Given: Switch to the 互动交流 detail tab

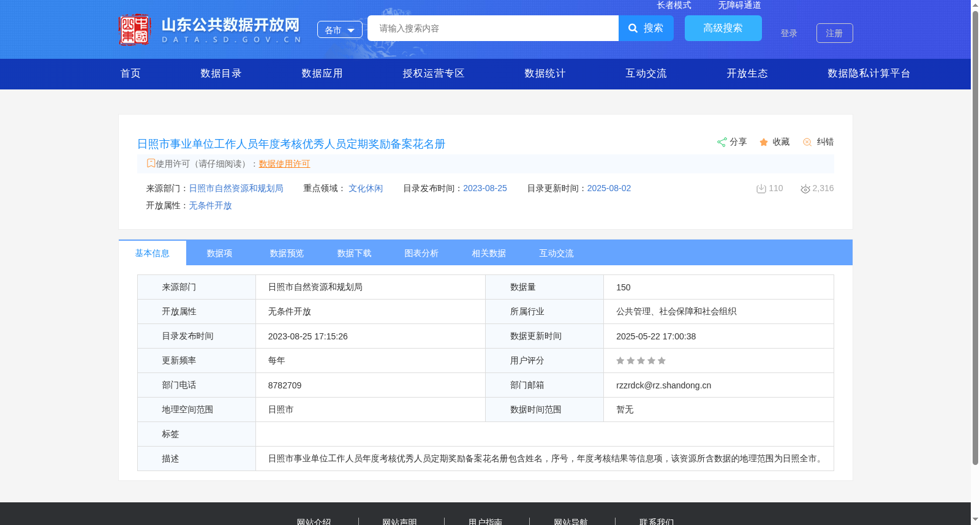Looking at the screenshot, I should click(557, 253).
